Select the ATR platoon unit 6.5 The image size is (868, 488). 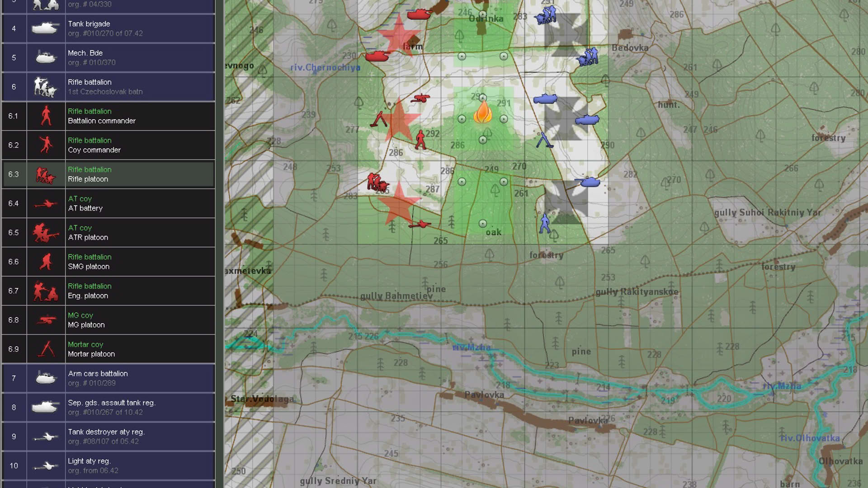[108, 233]
